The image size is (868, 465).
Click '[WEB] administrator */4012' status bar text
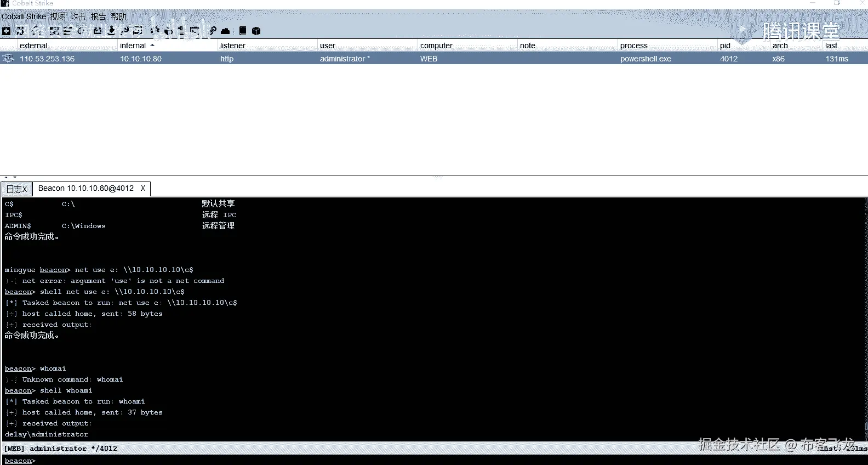point(60,449)
